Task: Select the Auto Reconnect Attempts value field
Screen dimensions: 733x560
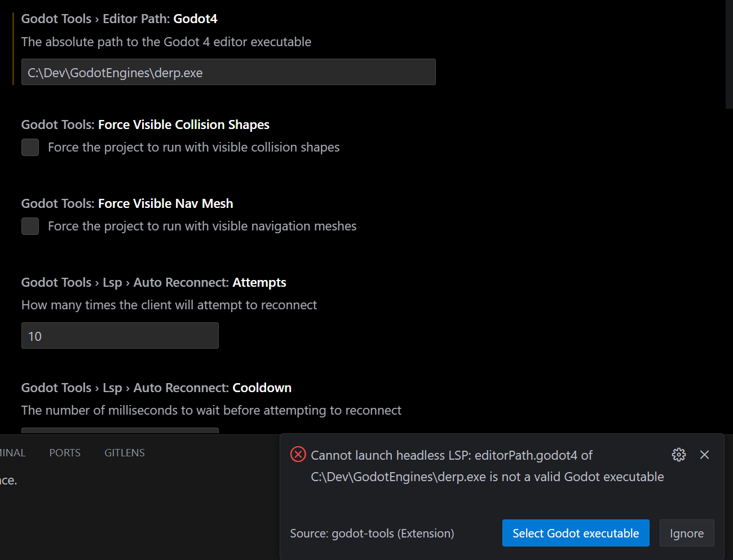Action: coord(120,335)
